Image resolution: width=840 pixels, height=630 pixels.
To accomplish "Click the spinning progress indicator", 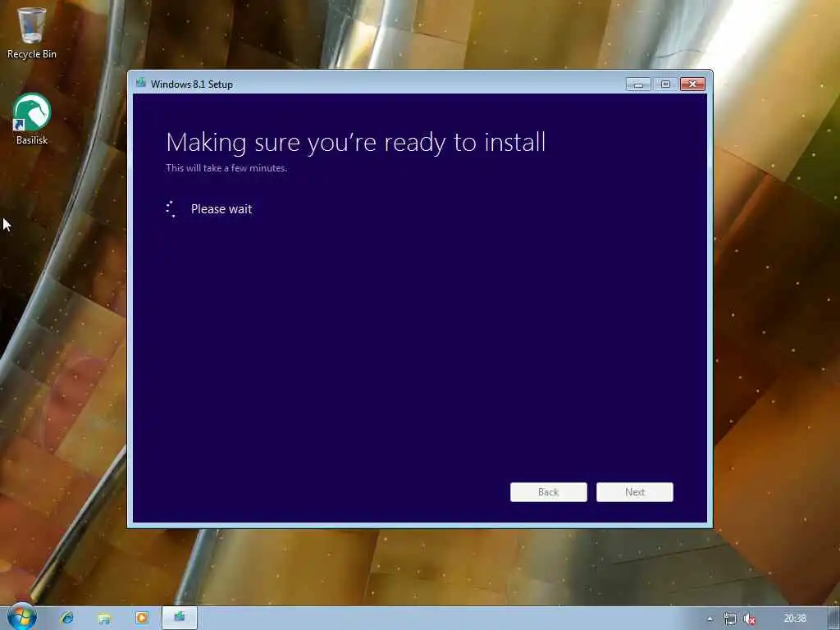I will [171, 209].
